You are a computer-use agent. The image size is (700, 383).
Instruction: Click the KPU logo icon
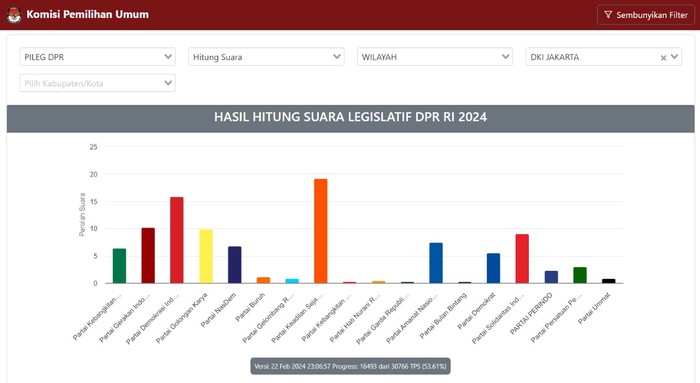pos(14,15)
